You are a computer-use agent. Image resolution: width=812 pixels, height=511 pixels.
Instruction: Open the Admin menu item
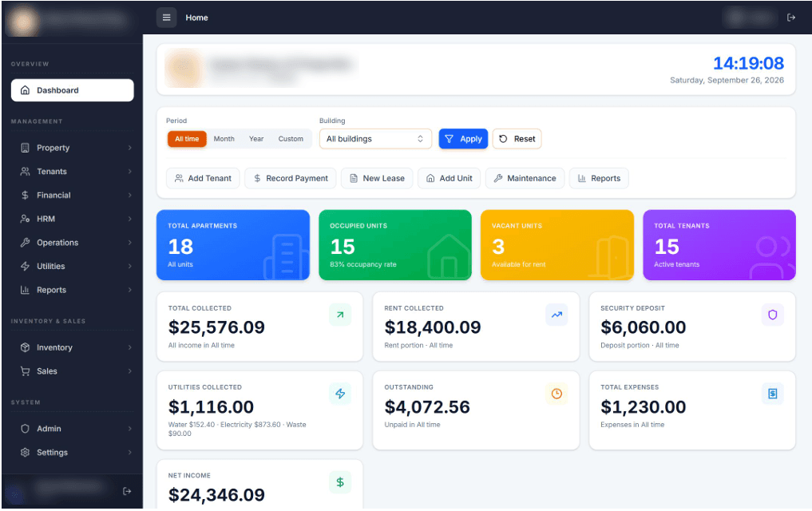point(73,430)
